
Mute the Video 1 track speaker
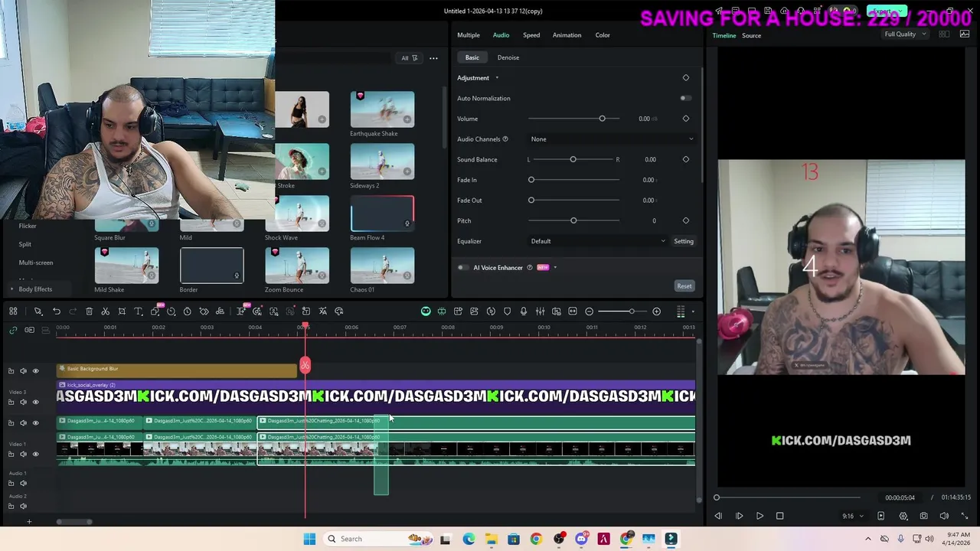pos(23,454)
